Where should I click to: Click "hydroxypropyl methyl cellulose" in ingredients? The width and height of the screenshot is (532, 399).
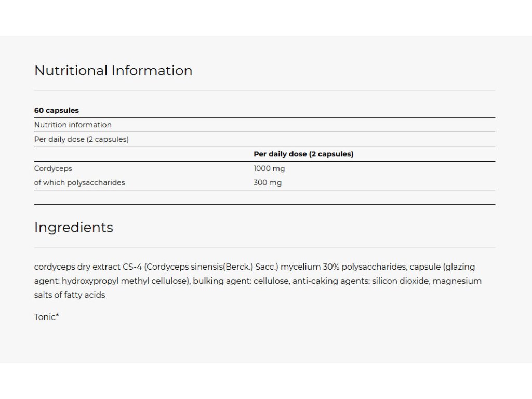click(124, 281)
